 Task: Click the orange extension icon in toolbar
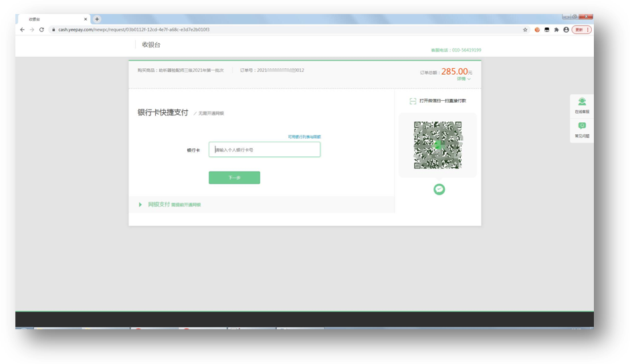pos(537,29)
